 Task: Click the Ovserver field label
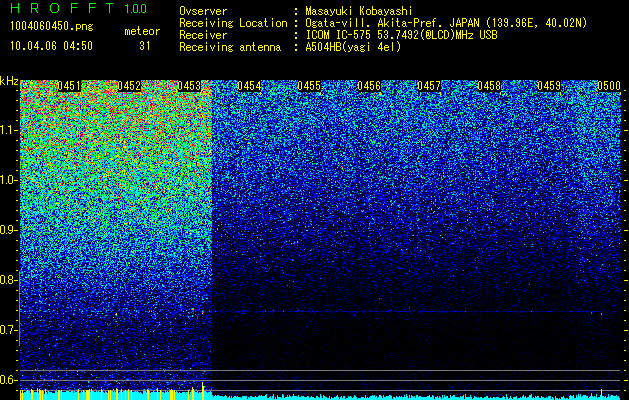click(203, 11)
